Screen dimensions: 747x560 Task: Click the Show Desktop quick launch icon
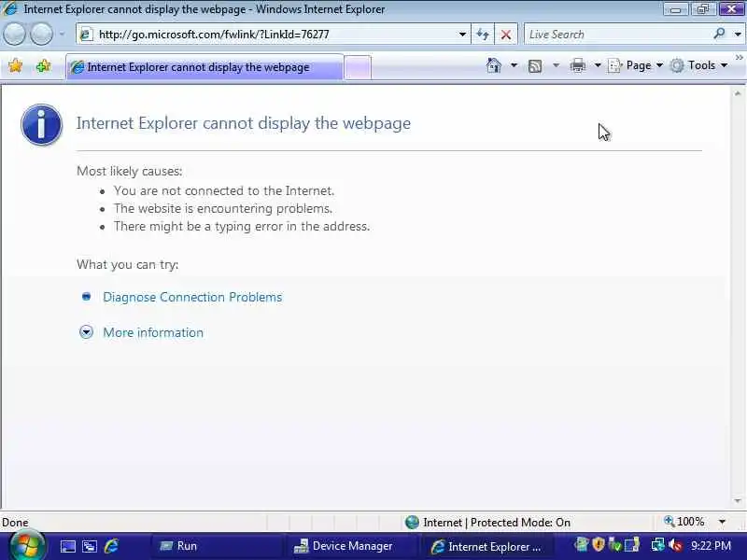67,546
